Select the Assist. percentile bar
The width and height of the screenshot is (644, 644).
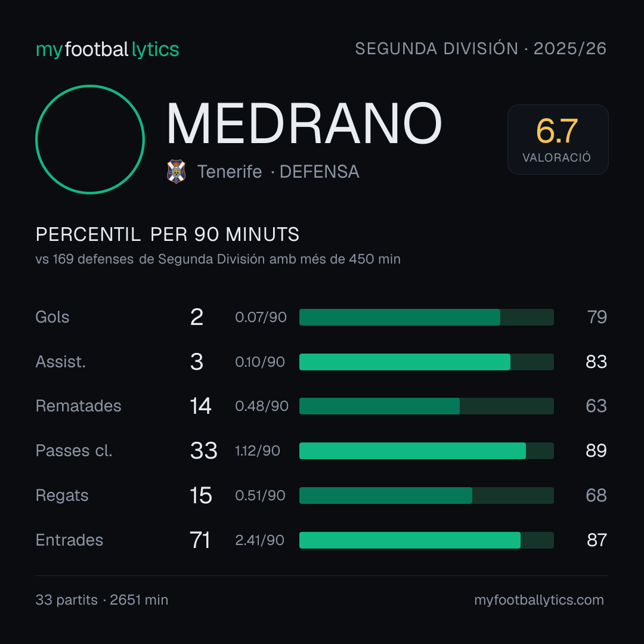426,362
